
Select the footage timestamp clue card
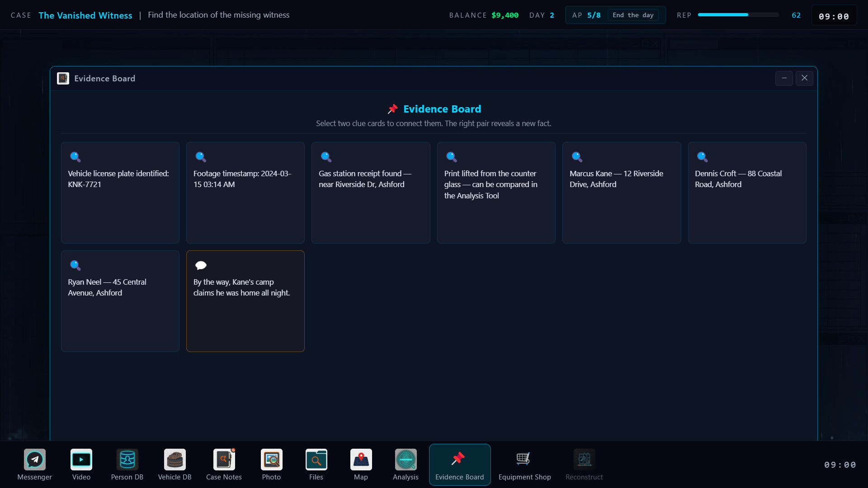point(245,193)
